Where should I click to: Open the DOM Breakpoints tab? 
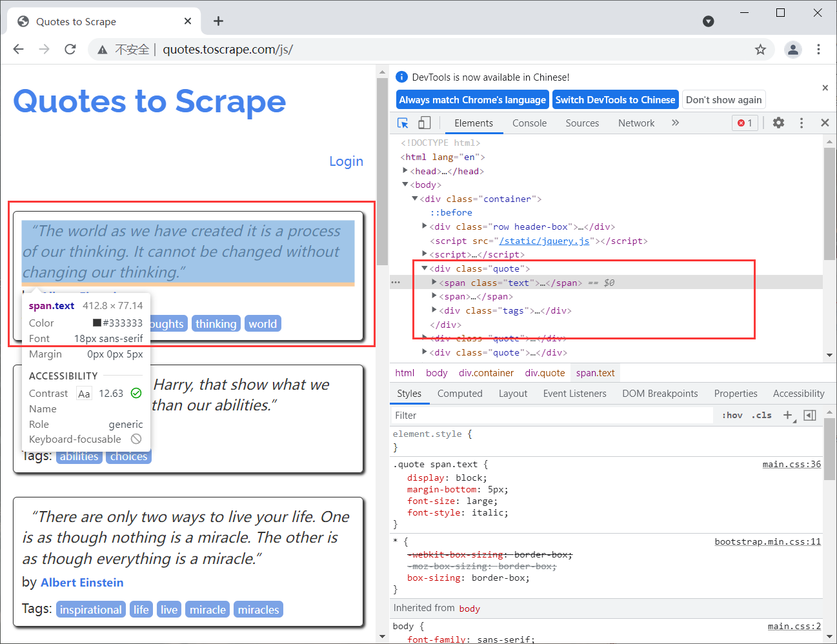pyautogui.click(x=660, y=394)
